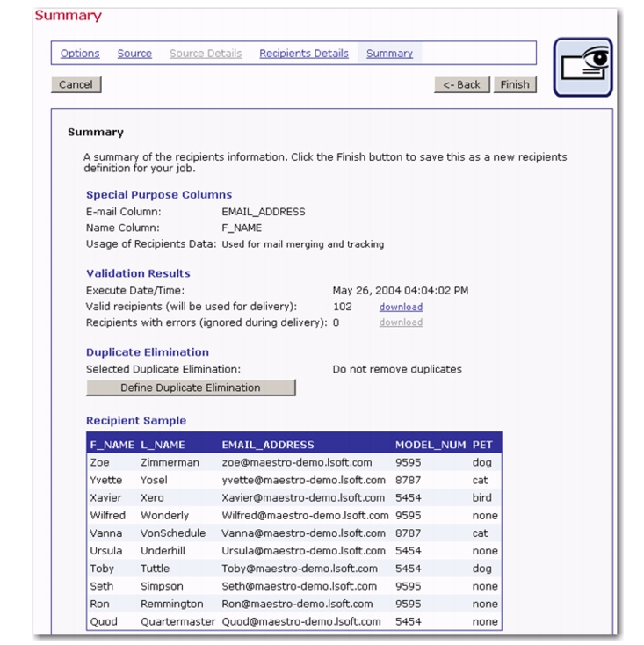The image size is (644, 645).
Task: Select the zoe@maestro-demo.lsoft.com email cell
Action: tap(297, 462)
